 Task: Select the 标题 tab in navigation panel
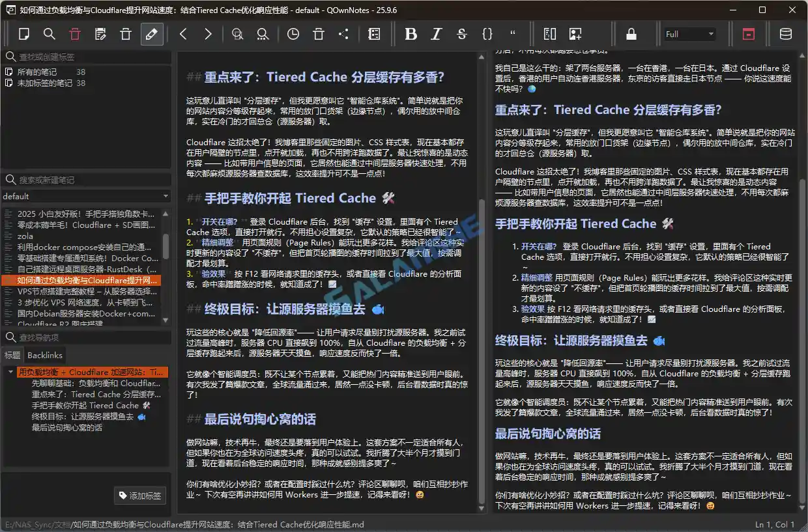(16, 356)
